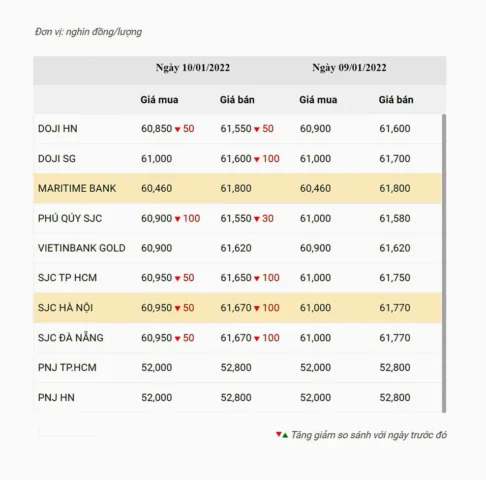Click the last Giá bán column header
The height and width of the screenshot is (480, 486).
tap(396, 100)
